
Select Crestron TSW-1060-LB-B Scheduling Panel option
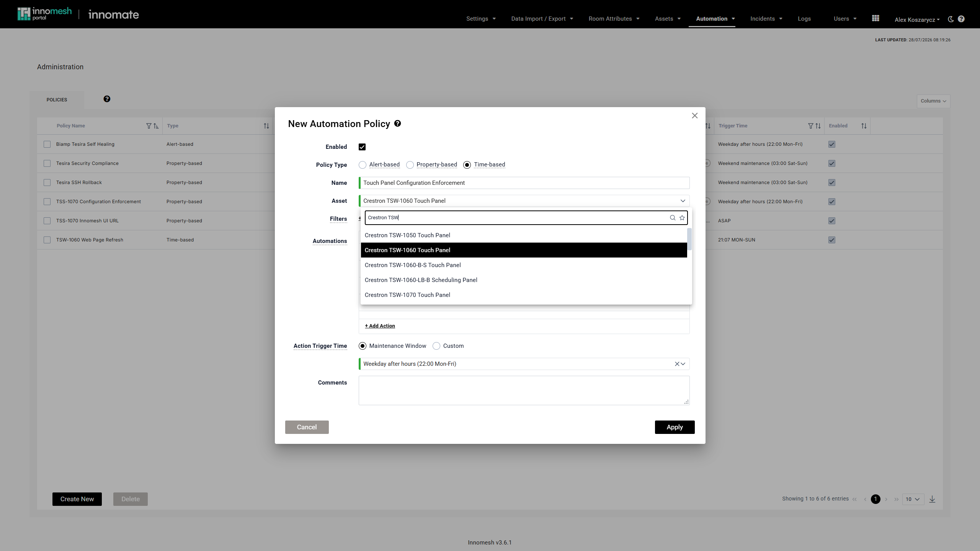524,280
